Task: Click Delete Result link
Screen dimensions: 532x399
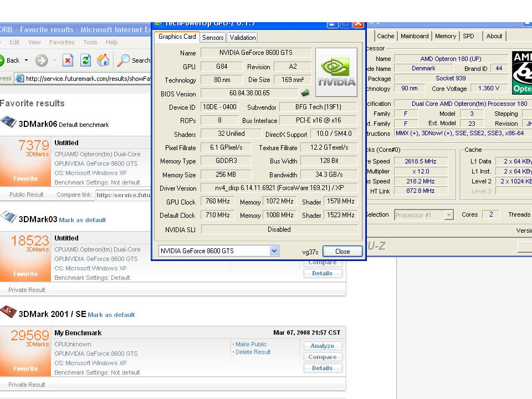Action: pos(253,352)
